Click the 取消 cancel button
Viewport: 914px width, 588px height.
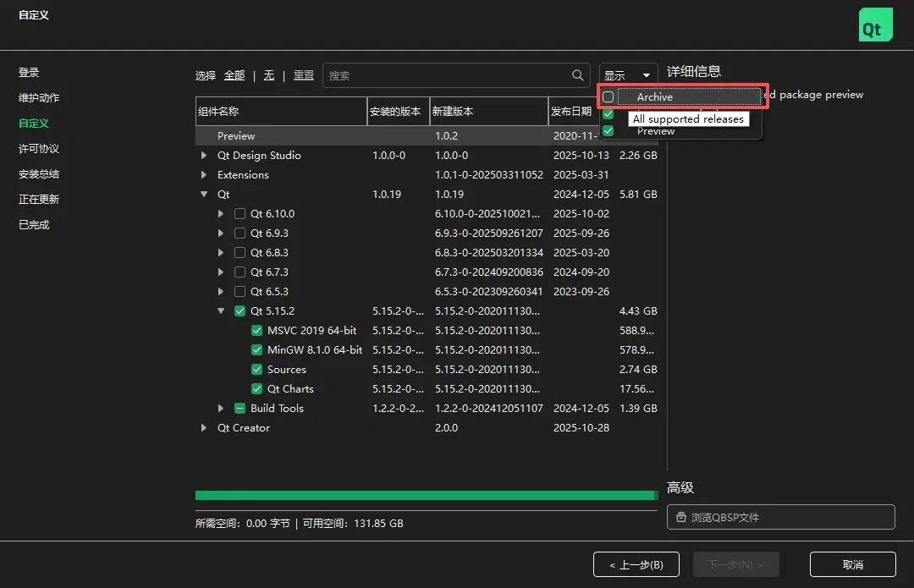pyautogui.click(x=853, y=564)
